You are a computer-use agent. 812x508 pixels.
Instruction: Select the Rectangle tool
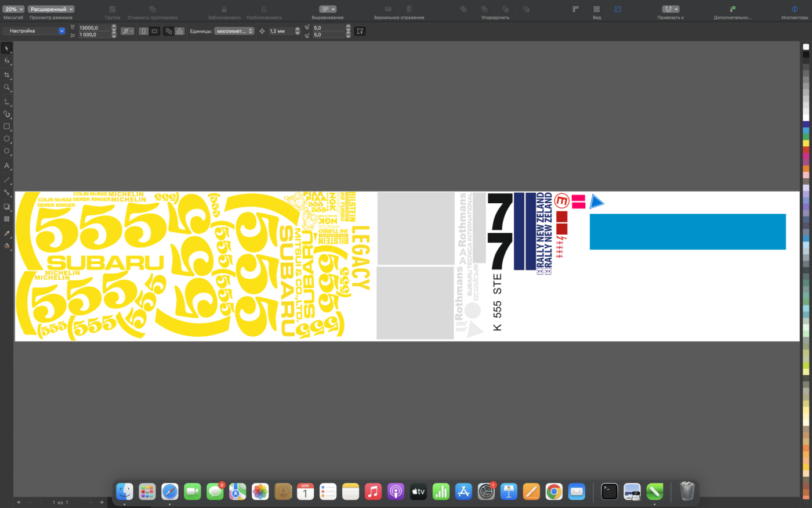coord(7,126)
